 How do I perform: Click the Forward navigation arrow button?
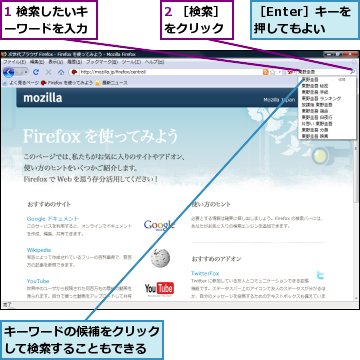click(x=19, y=72)
